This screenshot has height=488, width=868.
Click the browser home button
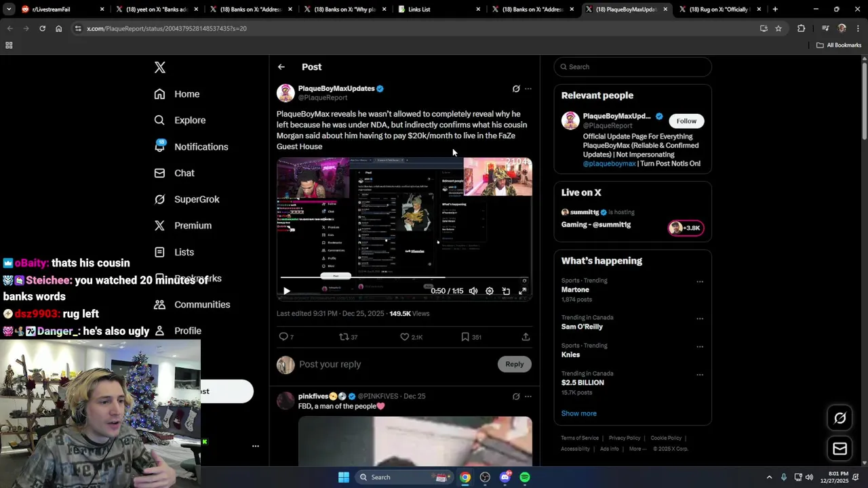tap(58, 28)
